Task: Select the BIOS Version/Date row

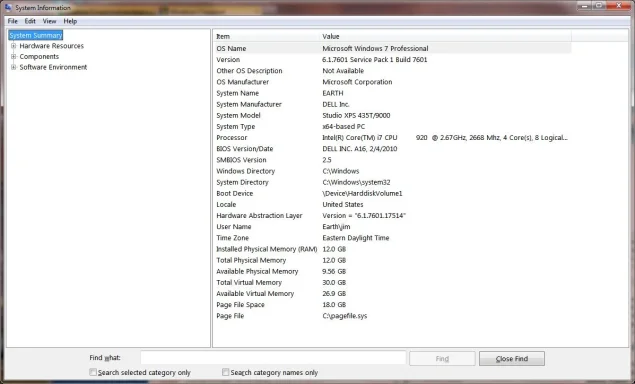Action: click(x=392, y=149)
